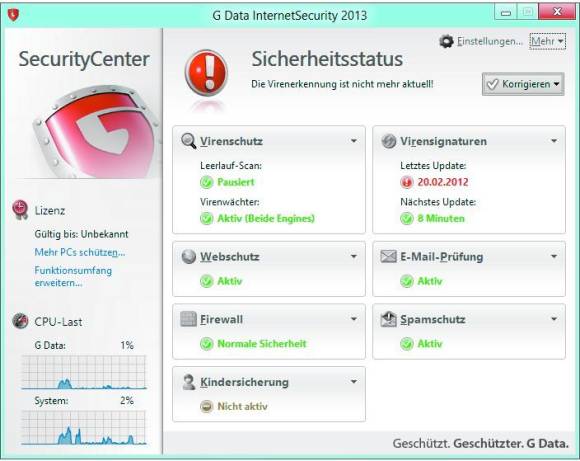Viewport: 580px width, 461px height.
Task: Expand the Webschutz dropdown arrow
Action: [354, 256]
